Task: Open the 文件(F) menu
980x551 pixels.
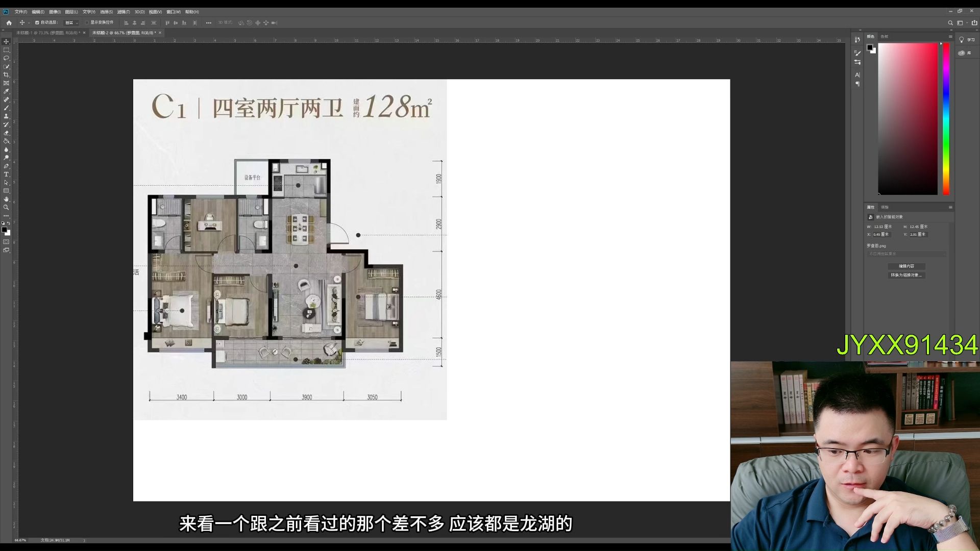Action: click(21, 12)
